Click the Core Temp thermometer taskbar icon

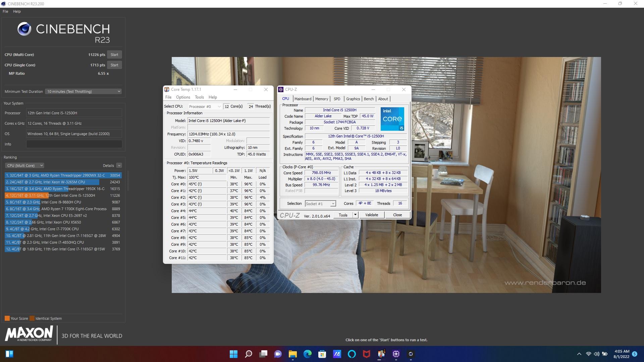pyautogui.click(x=381, y=354)
